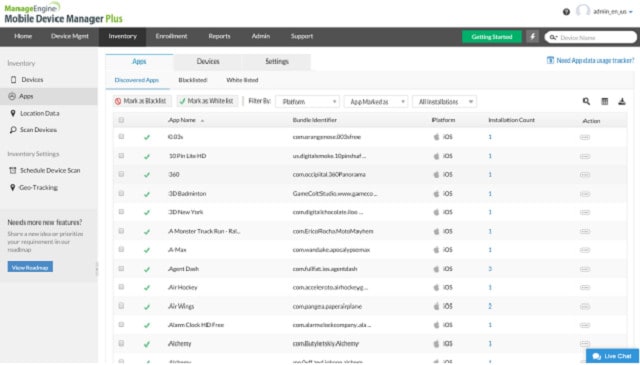Image resolution: width=640 pixels, height=365 pixels.
Task: Click the Bundle Identifier column header
Action: [315, 120]
